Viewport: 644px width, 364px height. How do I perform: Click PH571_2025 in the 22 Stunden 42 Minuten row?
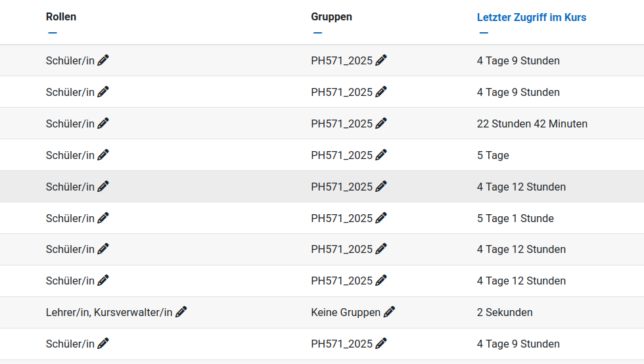[342, 124]
